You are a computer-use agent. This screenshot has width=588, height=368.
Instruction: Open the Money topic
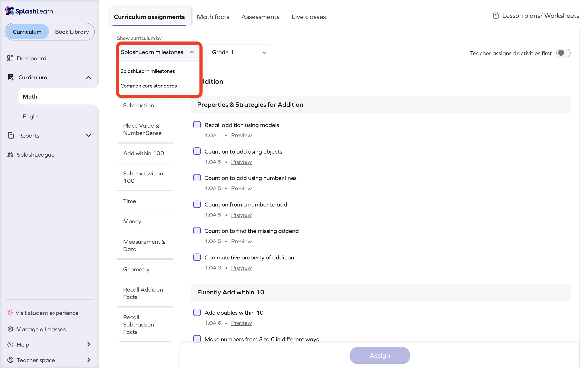coord(145,221)
